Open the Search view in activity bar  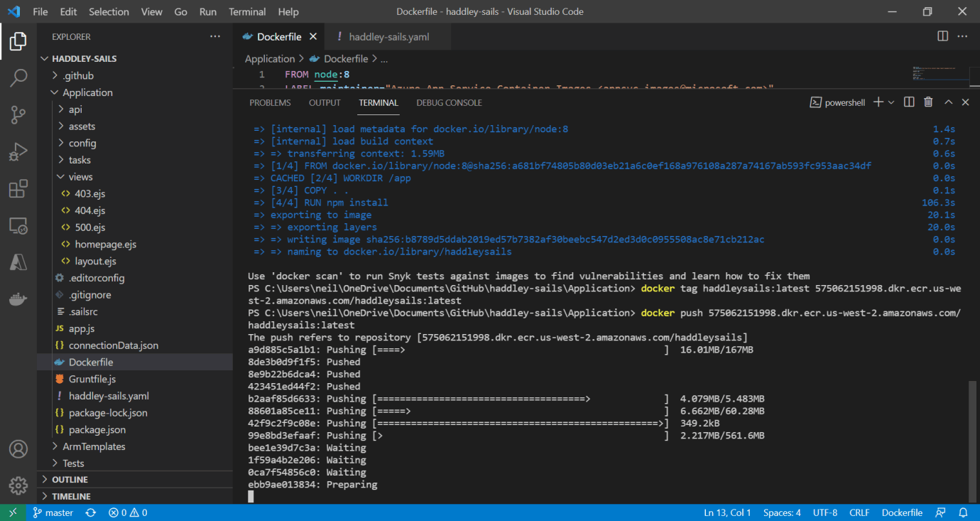pos(18,77)
